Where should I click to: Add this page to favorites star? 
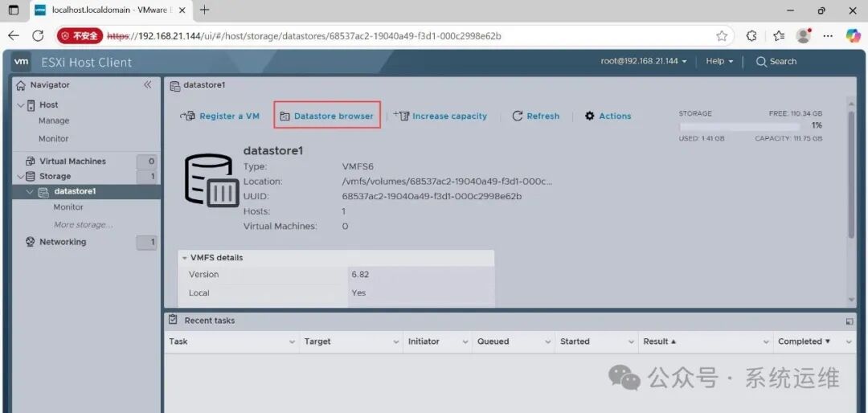[x=722, y=36]
